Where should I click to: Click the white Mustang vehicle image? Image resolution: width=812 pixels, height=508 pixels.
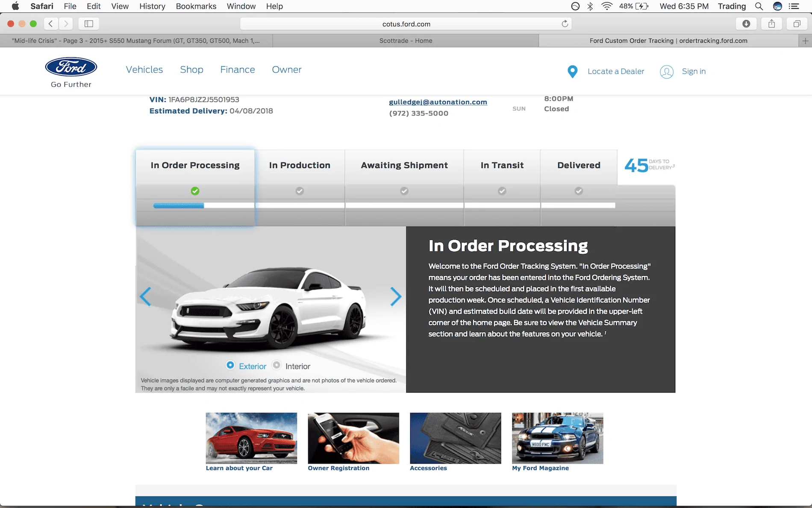tap(269, 308)
